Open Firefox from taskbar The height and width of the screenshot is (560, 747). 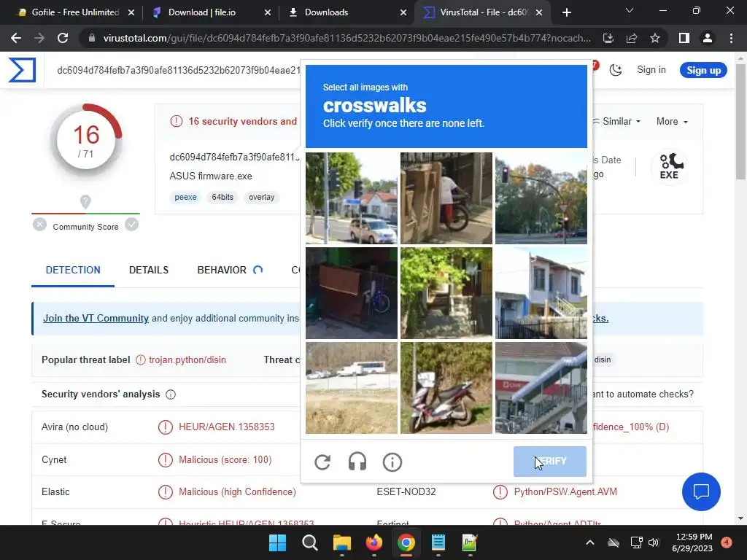[x=374, y=542]
